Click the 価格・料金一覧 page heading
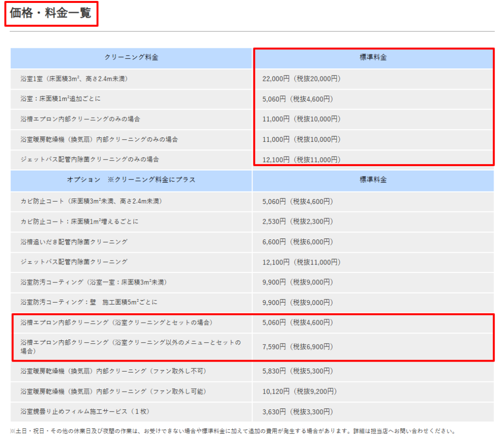Image resolution: width=504 pixels, height=440 pixels. tap(51, 13)
